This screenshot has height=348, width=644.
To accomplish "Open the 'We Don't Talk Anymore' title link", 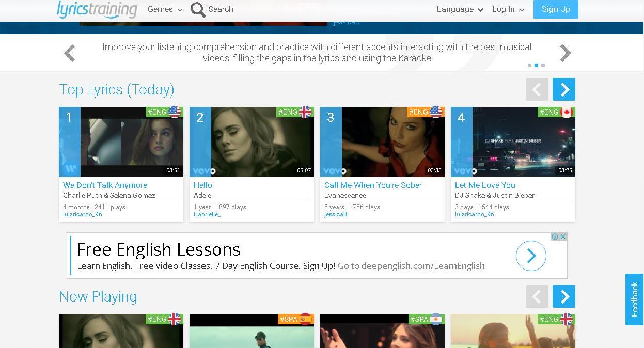I will [105, 185].
